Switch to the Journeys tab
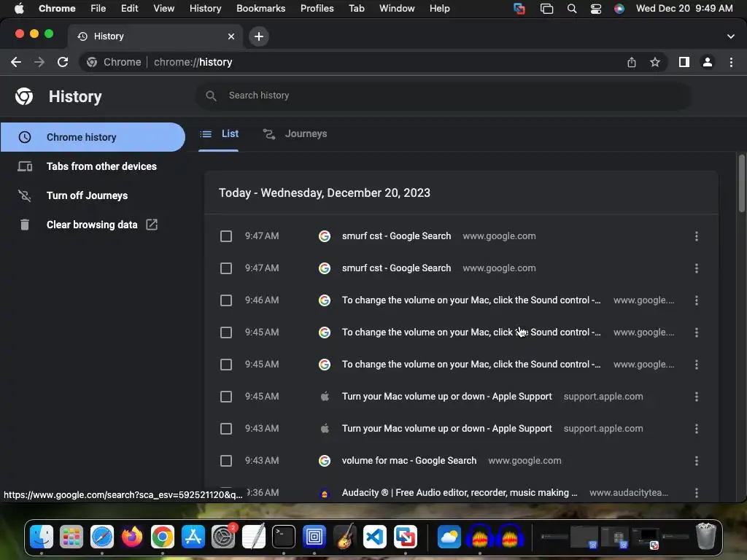The image size is (747, 560). (x=295, y=134)
